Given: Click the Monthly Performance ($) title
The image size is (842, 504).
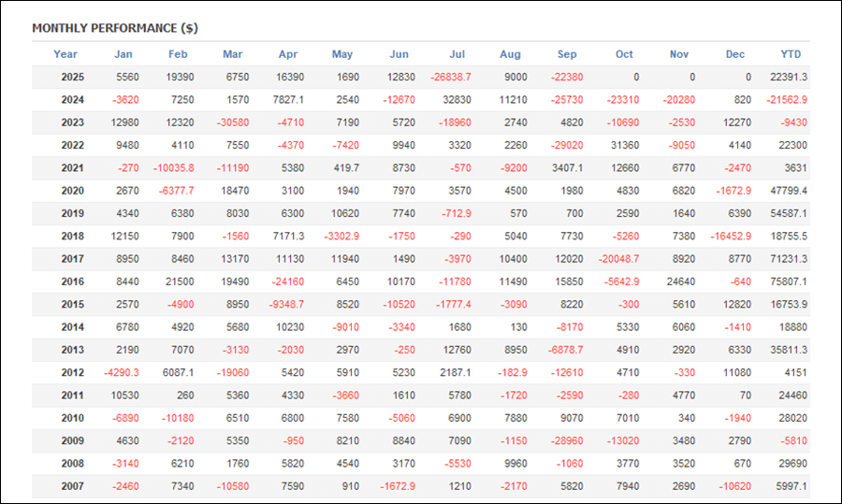Looking at the screenshot, I should pyautogui.click(x=115, y=28).
